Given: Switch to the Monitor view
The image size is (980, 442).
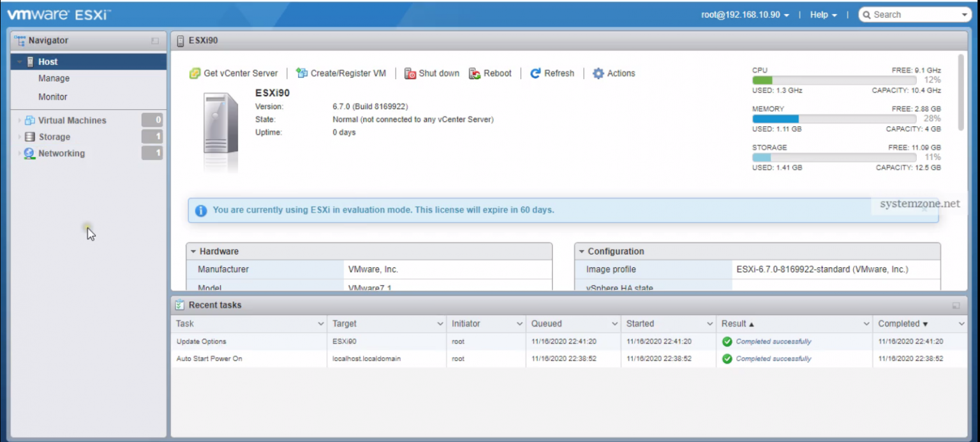Looking at the screenshot, I should click(53, 96).
